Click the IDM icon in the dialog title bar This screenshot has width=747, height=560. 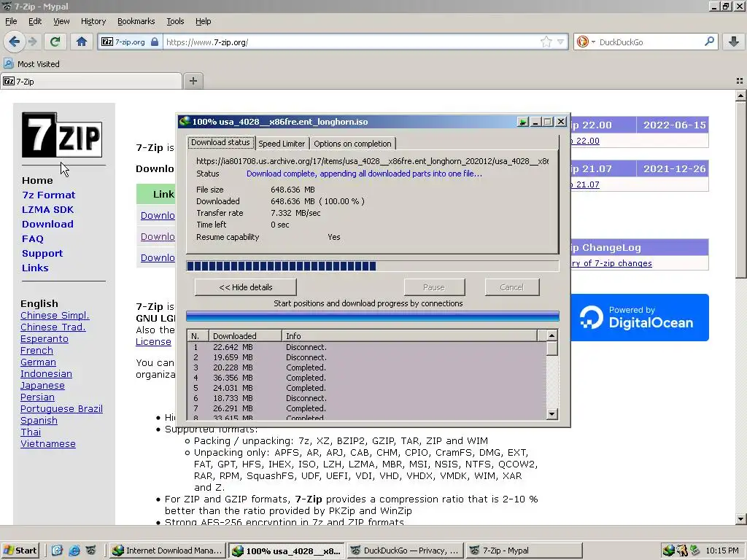point(185,122)
